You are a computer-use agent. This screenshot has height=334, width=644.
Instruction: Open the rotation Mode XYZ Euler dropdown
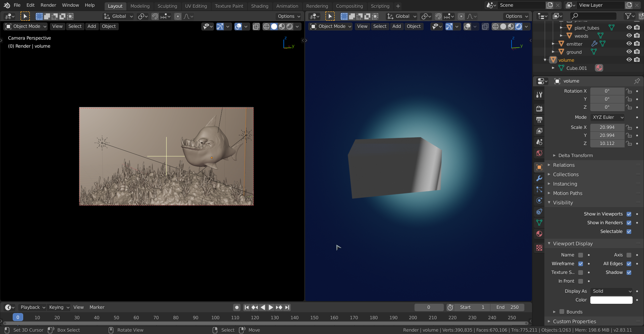pyautogui.click(x=607, y=117)
